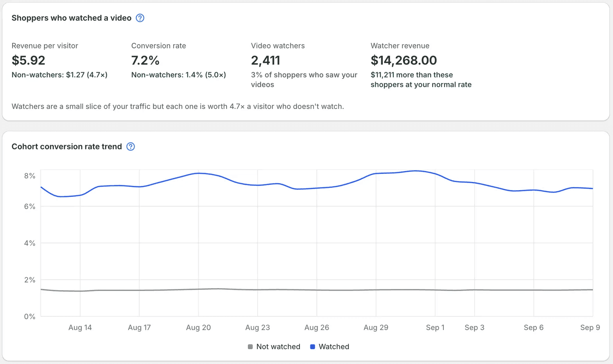Toggle the Watched legend blue swatch
Image resolution: width=613 pixels, height=364 pixels.
pyautogui.click(x=312, y=346)
